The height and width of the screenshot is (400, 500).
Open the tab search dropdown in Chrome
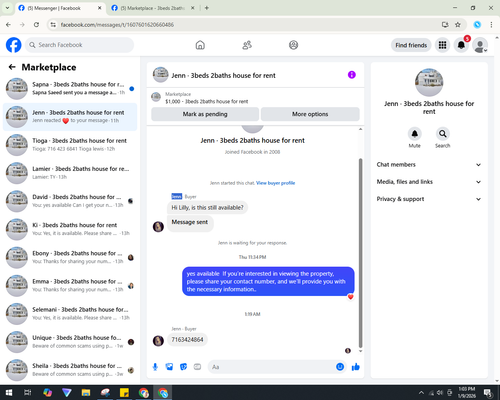click(x=7, y=8)
